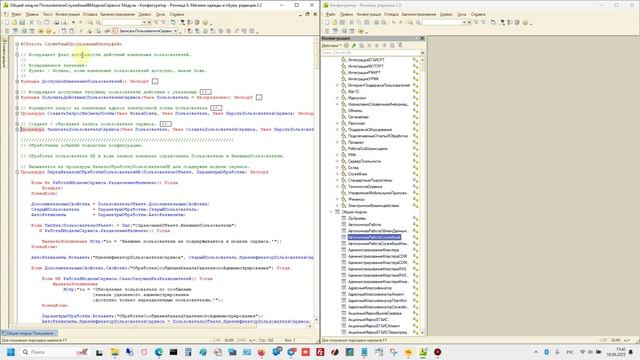Click the first icon in the left second toolbar row
This screenshot has height=360, width=640.
point(7,31)
